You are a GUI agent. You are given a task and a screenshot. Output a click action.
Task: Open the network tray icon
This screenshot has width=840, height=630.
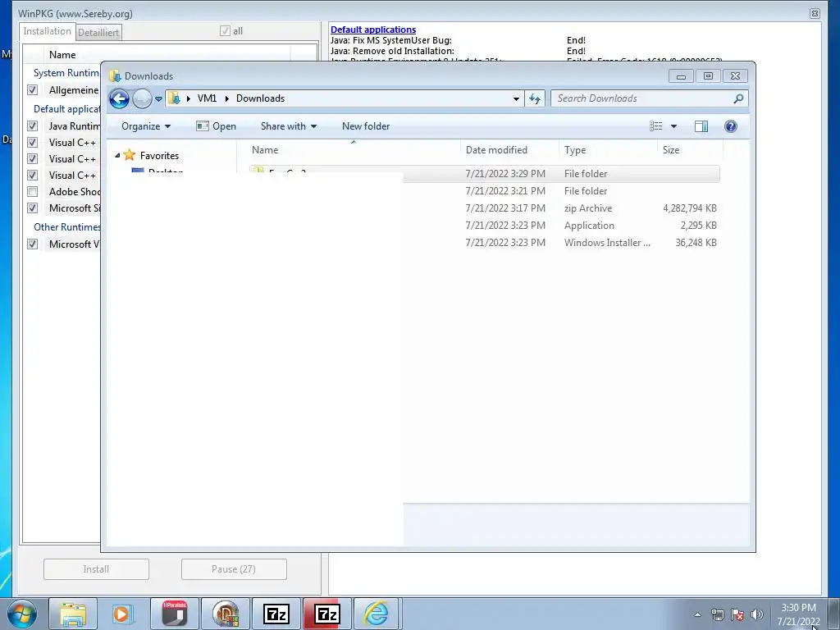point(717,614)
